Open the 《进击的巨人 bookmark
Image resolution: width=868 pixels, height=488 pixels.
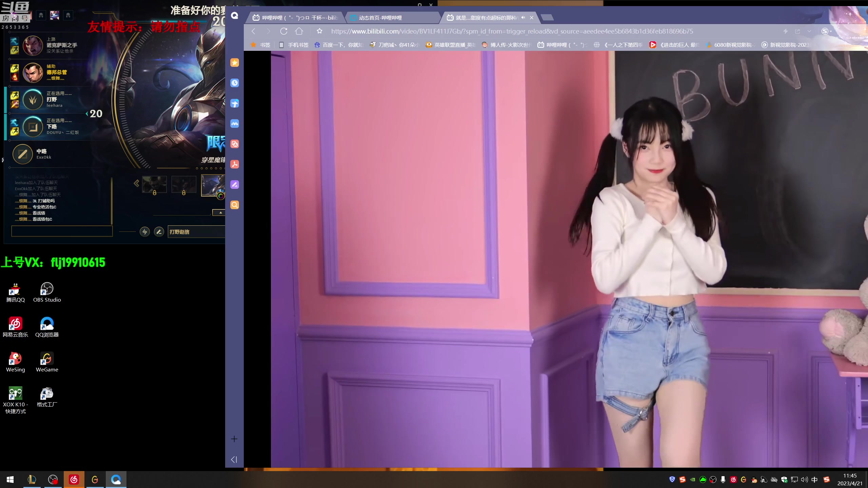tap(674, 45)
